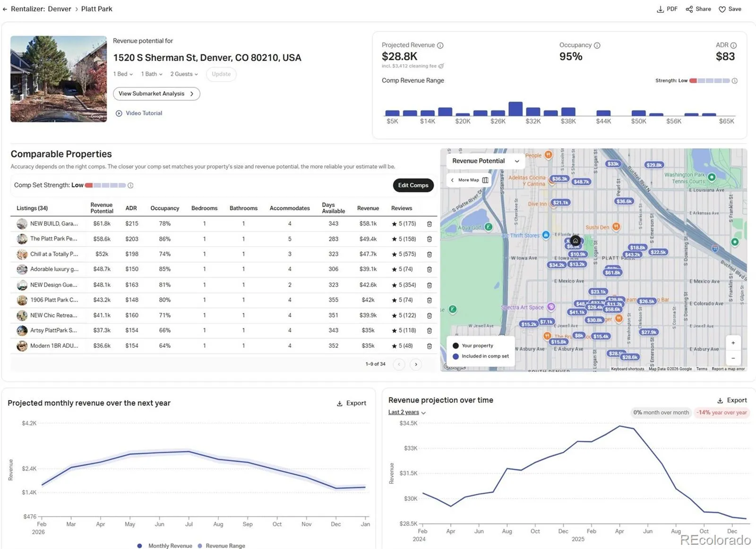The width and height of the screenshot is (756, 549).
Task: Navigate to Denver breadcrumb item
Action: click(x=60, y=9)
